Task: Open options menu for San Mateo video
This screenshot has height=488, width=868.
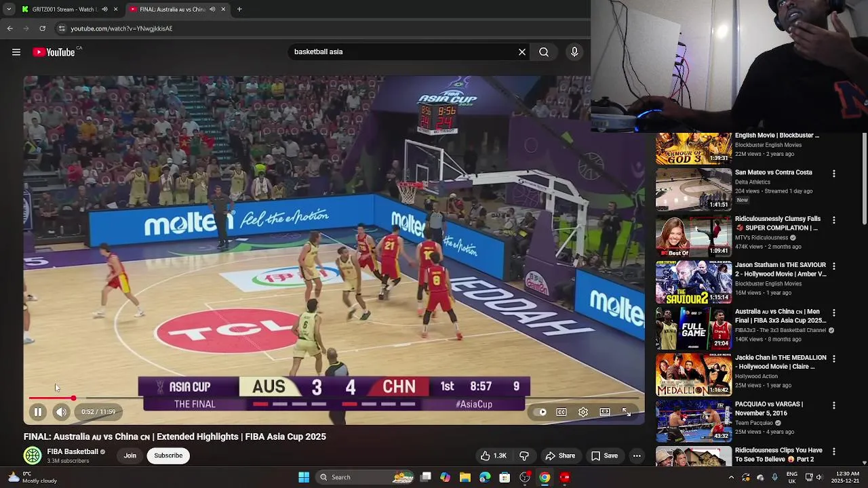Action: [x=834, y=174]
